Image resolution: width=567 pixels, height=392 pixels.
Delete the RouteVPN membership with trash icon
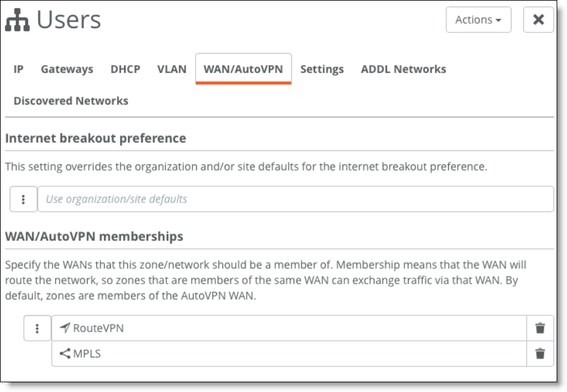coord(540,328)
